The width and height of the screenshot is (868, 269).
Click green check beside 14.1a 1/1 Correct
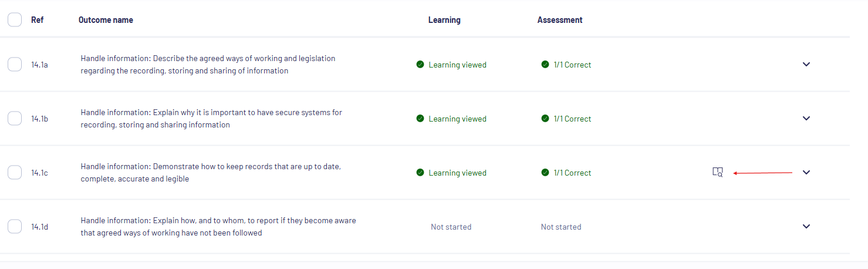pyautogui.click(x=545, y=65)
